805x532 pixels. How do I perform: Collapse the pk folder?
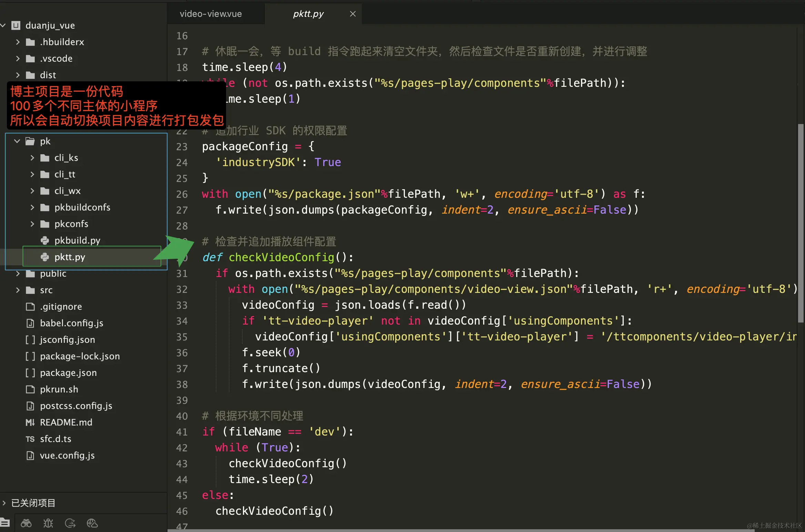tap(17, 141)
